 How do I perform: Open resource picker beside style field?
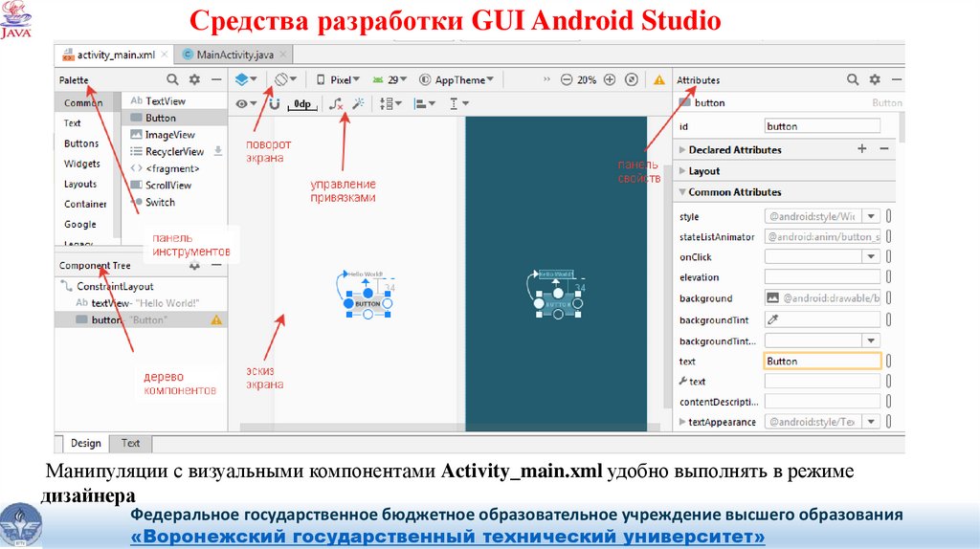tap(889, 216)
